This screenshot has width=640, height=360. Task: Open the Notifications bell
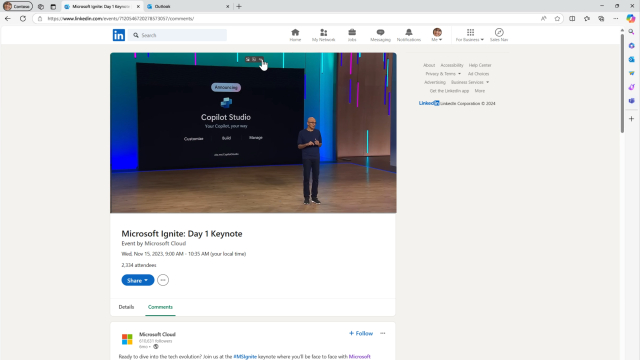409,35
